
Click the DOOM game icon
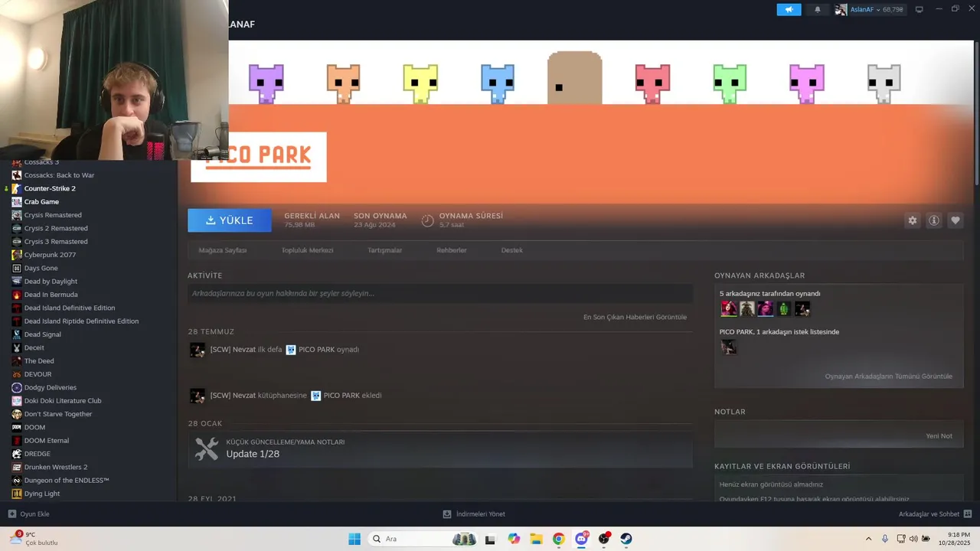[17, 427]
